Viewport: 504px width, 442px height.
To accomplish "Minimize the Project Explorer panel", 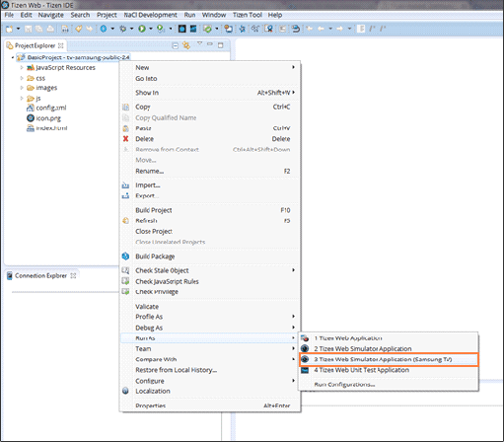I will [210, 44].
